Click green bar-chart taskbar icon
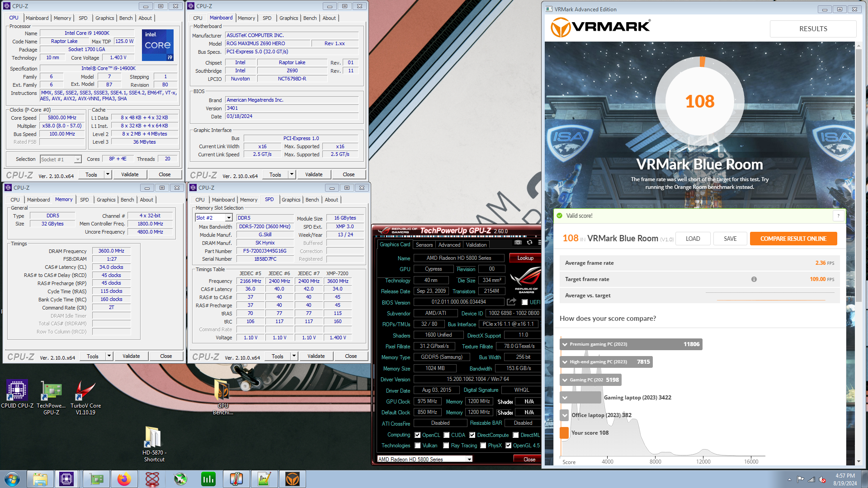 pyautogui.click(x=208, y=479)
